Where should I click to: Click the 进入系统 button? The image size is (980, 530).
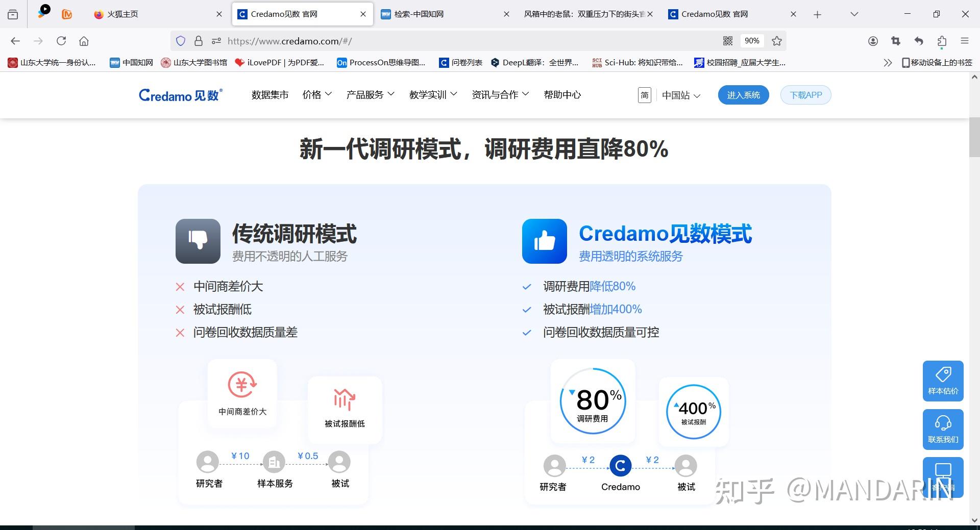[x=743, y=95]
